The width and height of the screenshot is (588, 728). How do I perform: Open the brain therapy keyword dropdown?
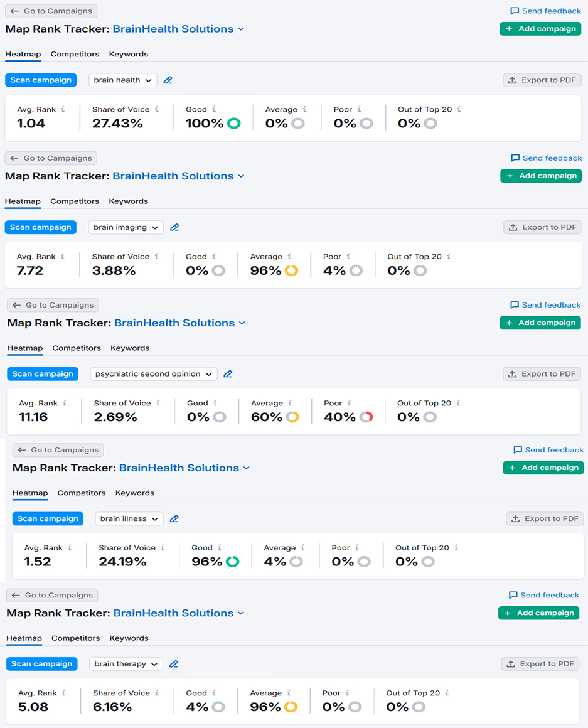click(126, 664)
